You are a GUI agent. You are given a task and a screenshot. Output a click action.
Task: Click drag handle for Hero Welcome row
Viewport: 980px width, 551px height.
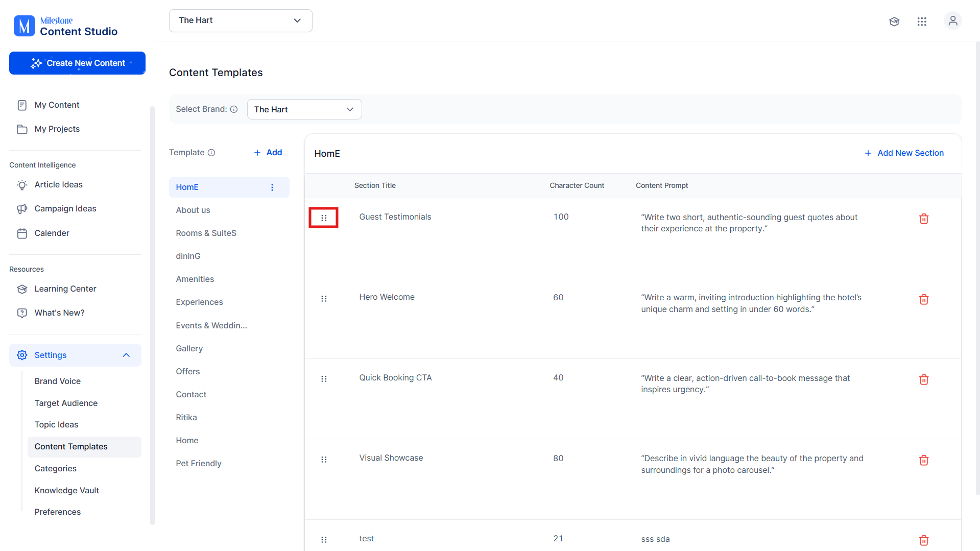[x=324, y=299]
